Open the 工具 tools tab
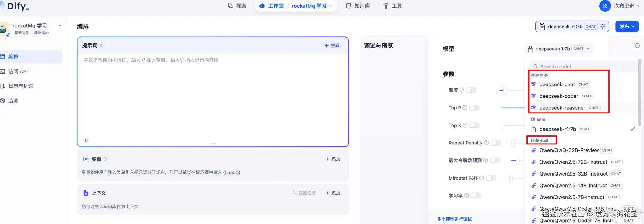This screenshot has width=644, height=224. pos(393,6)
